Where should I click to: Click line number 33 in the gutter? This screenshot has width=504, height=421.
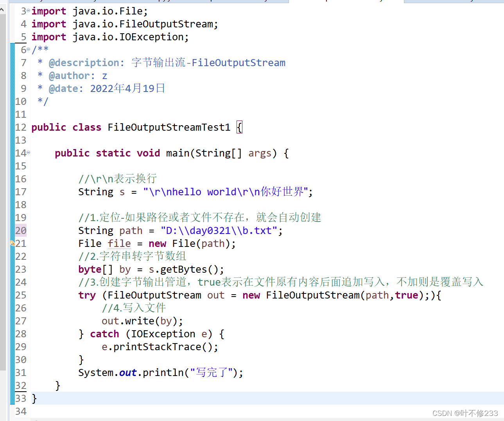click(x=21, y=398)
